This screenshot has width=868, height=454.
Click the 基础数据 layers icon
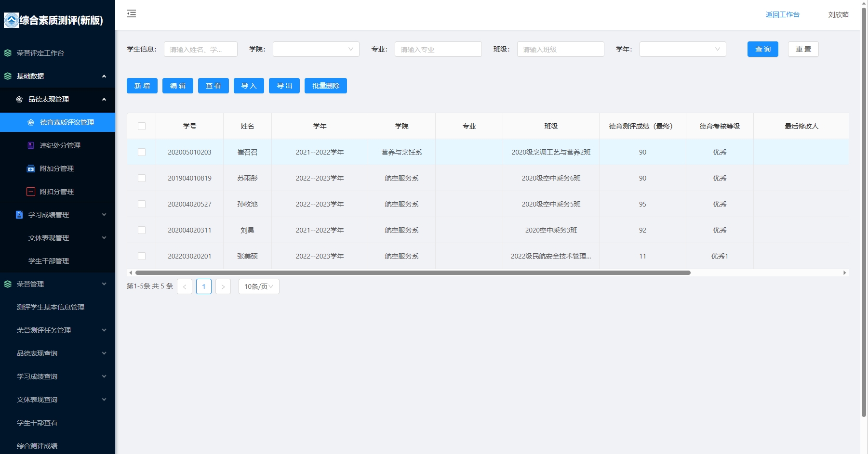point(8,76)
